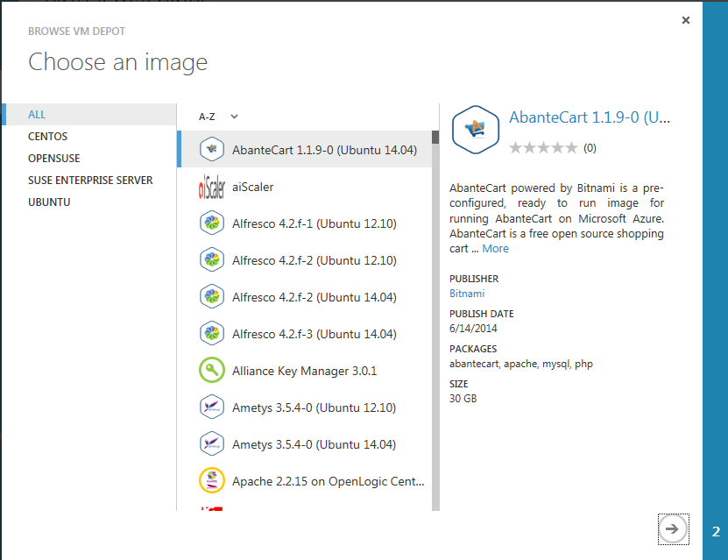Filter images by UBUNTU
Screen dimensions: 728x560
click(49, 202)
